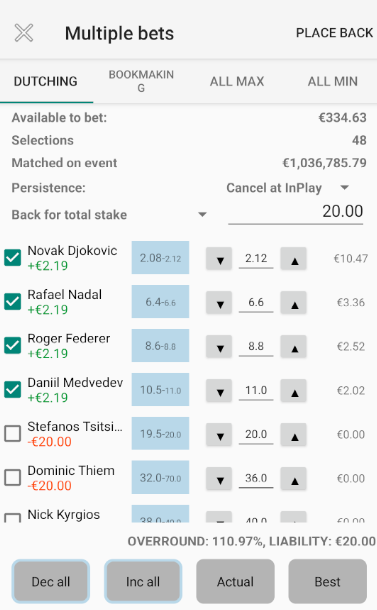This screenshot has height=610, width=377.
Task: Decrease Rafael Nadal odds with down arrow
Action: (x=219, y=303)
